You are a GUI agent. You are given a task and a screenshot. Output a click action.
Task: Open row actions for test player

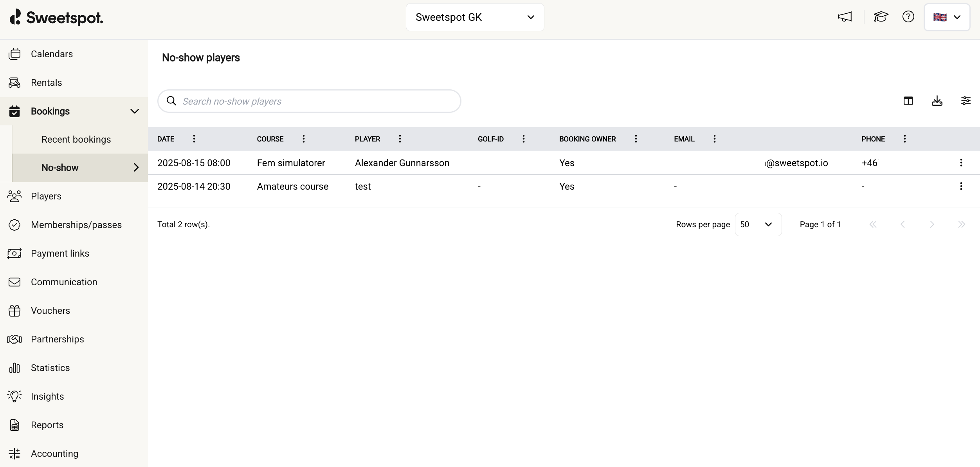click(961, 186)
